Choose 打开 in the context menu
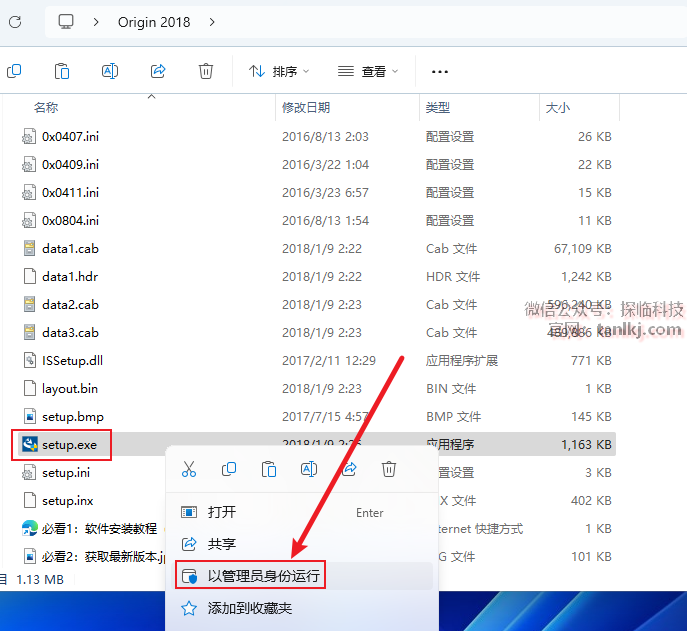The width and height of the screenshot is (687, 631). point(303,512)
